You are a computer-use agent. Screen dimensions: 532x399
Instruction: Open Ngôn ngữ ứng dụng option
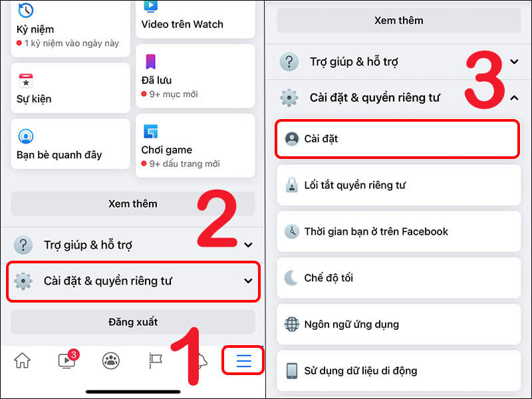click(398, 325)
